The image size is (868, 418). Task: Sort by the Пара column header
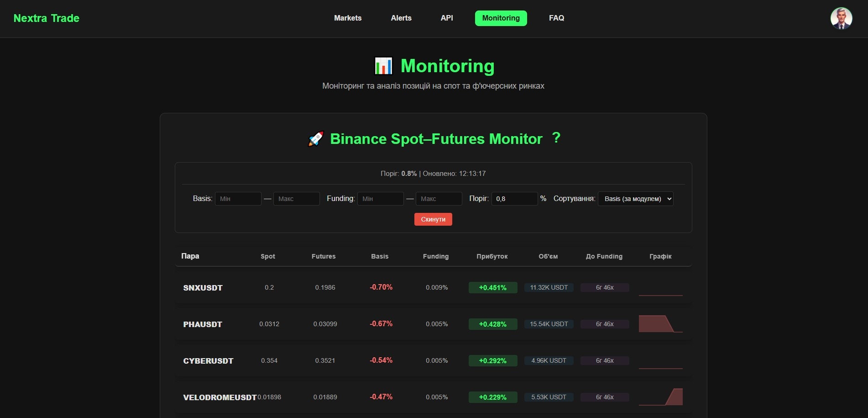(190, 256)
